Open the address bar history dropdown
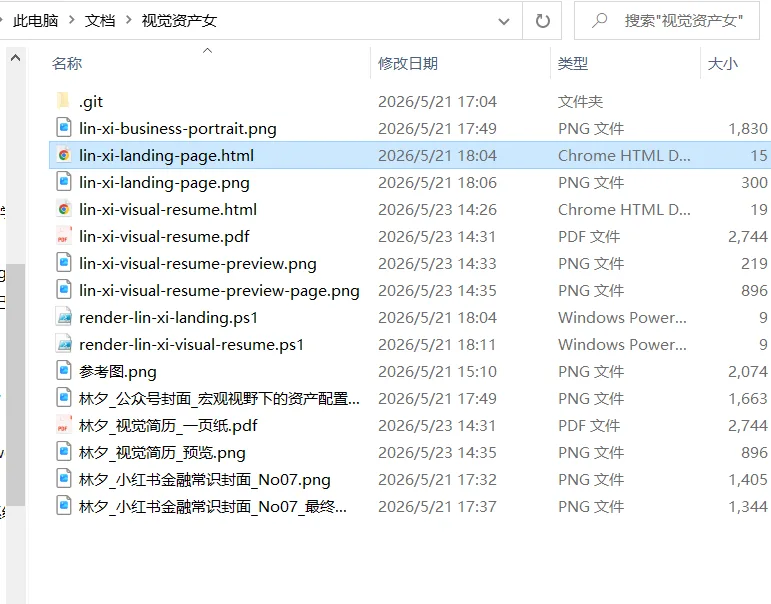 click(x=504, y=21)
